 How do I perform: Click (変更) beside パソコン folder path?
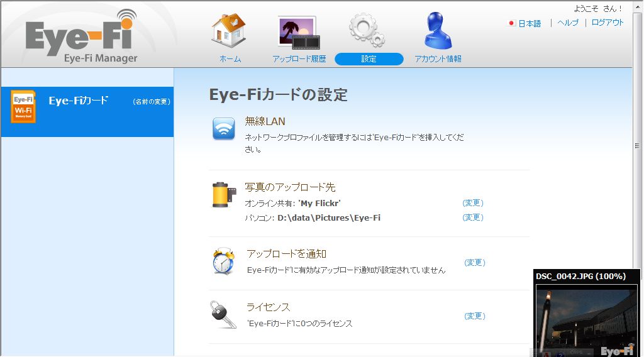[473, 217]
